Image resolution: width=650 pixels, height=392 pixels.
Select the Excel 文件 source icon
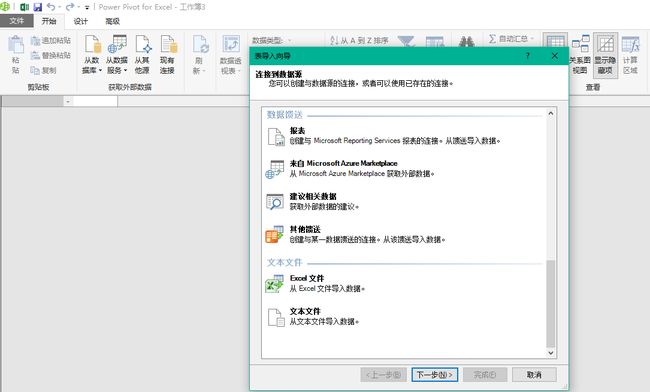(274, 284)
